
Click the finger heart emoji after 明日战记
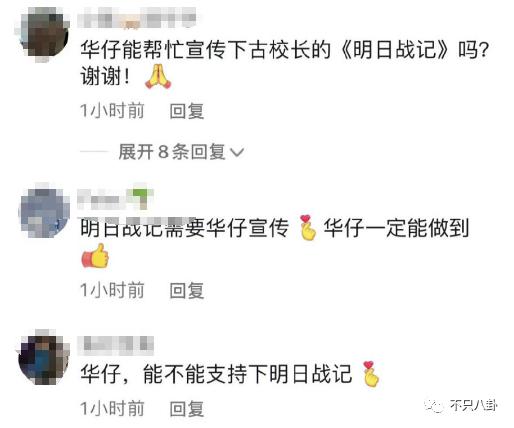pyautogui.click(x=370, y=374)
